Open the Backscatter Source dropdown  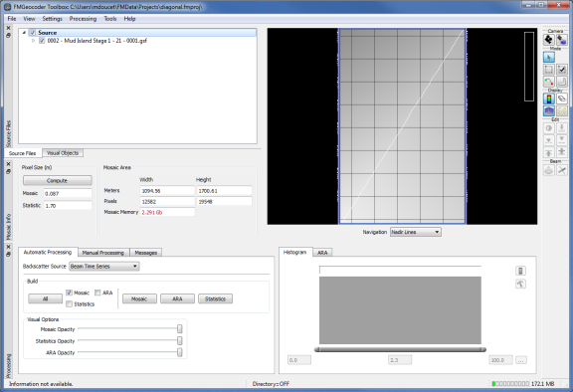[104, 267]
